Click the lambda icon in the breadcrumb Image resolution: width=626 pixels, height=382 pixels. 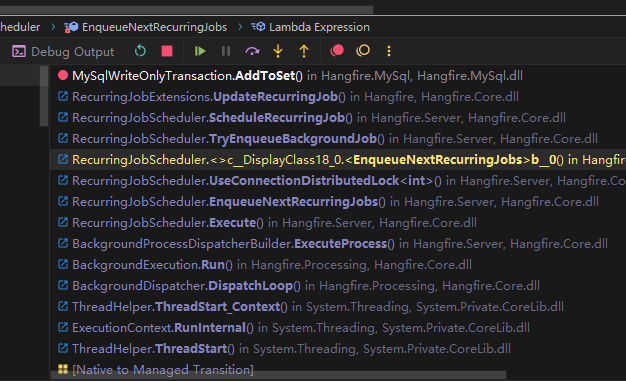click(258, 27)
